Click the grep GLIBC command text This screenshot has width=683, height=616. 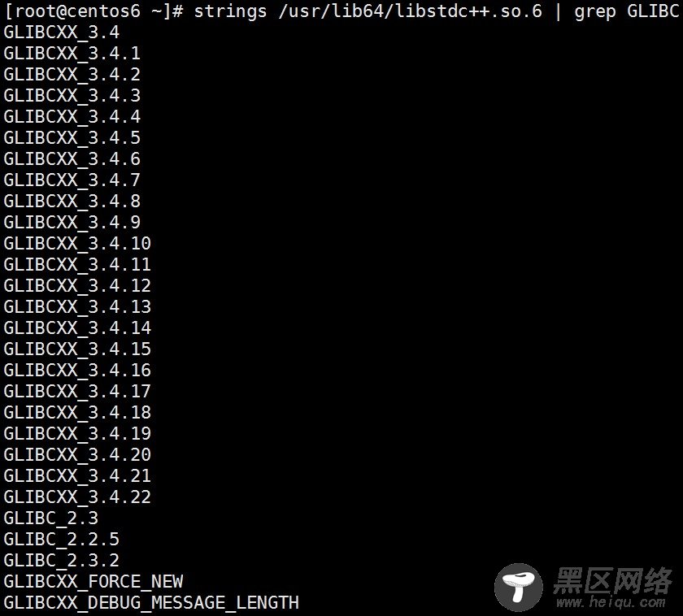pos(626,11)
